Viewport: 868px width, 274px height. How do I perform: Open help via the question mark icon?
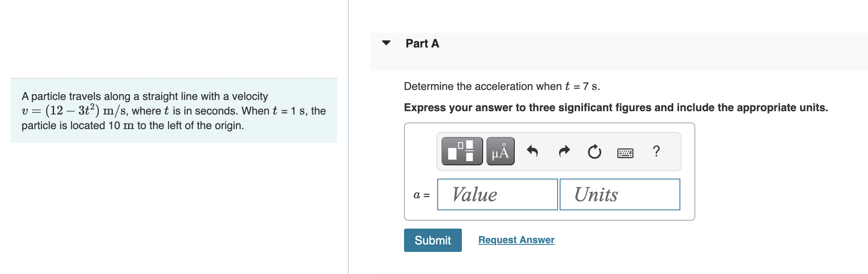(656, 152)
